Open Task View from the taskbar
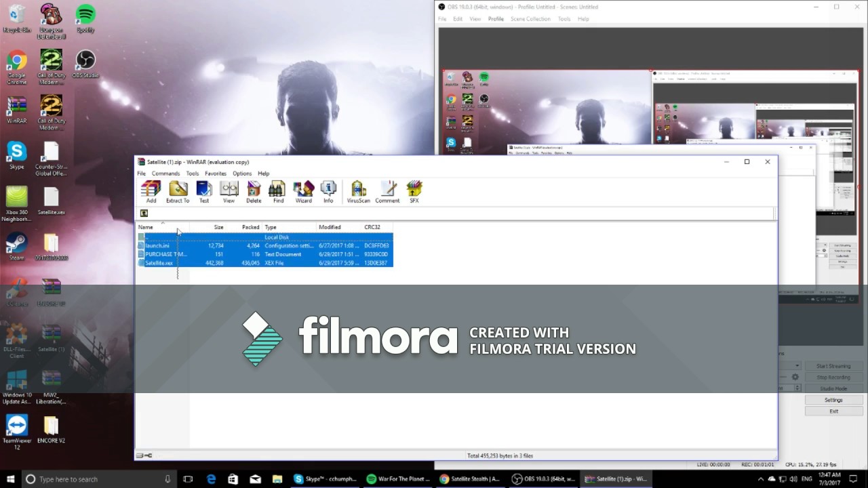The width and height of the screenshot is (868, 488). point(188,479)
